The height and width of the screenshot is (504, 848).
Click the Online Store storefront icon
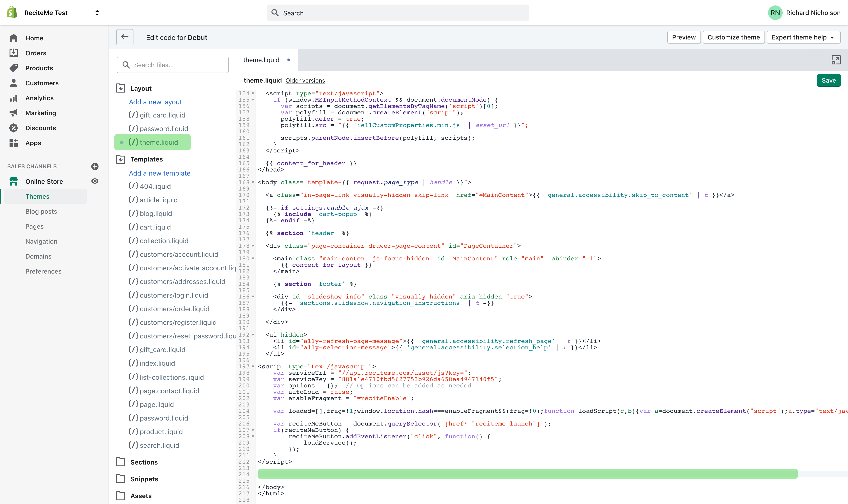pyautogui.click(x=14, y=181)
